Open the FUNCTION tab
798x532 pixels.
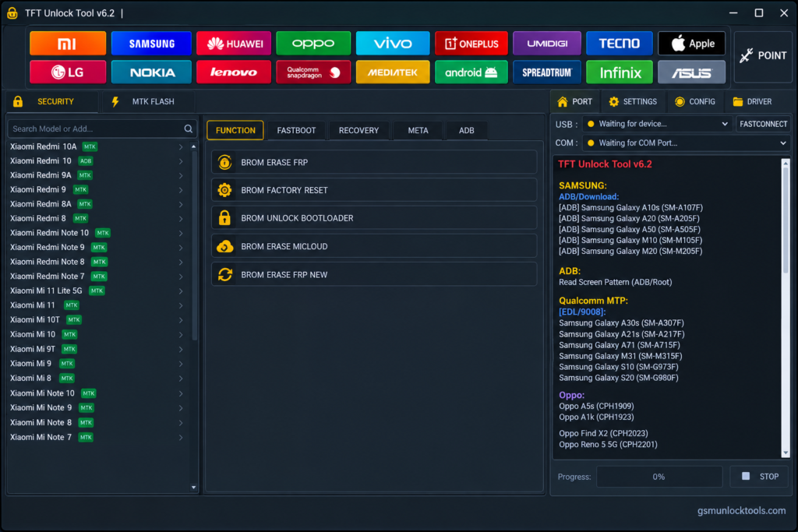pyautogui.click(x=235, y=130)
